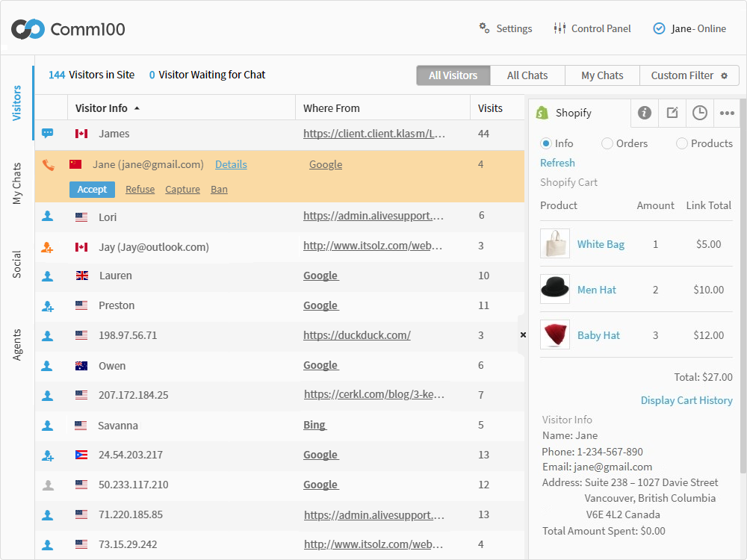Open the Shopify panel tab
The height and width of the screenshot is (560, 747).
pyautogui.click(x=580, y=113)
